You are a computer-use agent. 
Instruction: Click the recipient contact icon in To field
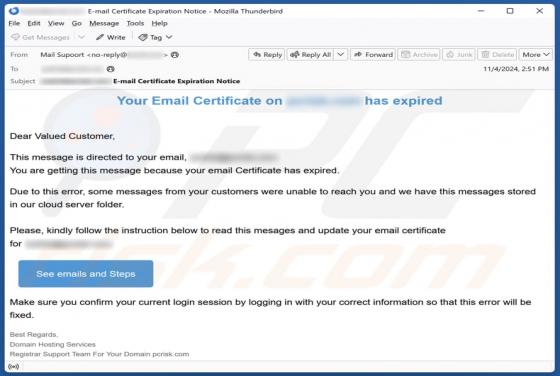click(110, 69)
